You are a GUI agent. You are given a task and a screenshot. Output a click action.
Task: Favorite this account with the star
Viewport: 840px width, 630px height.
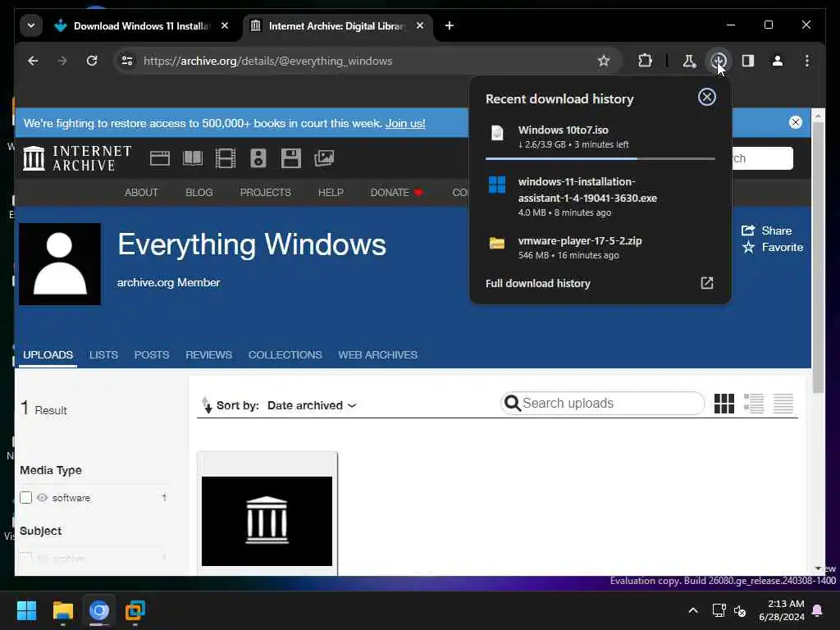point(772,247)
